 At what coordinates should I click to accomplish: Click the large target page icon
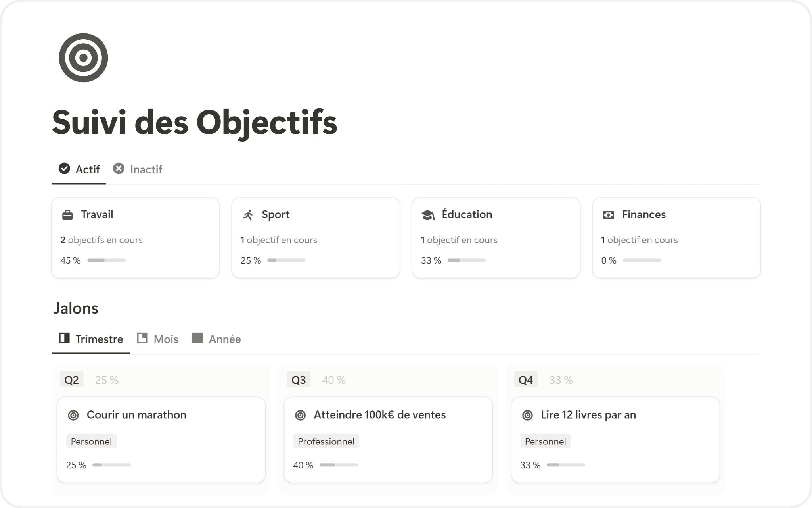coord(83,58)
